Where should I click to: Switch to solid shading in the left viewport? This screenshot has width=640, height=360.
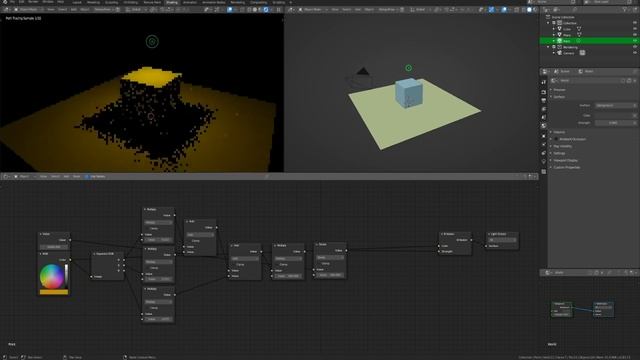[255, 9]
